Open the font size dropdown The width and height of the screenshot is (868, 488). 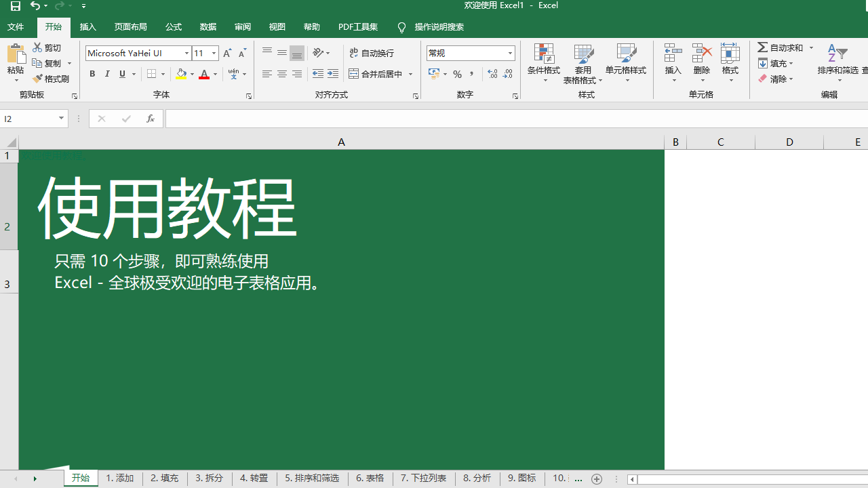coord(214,53)
